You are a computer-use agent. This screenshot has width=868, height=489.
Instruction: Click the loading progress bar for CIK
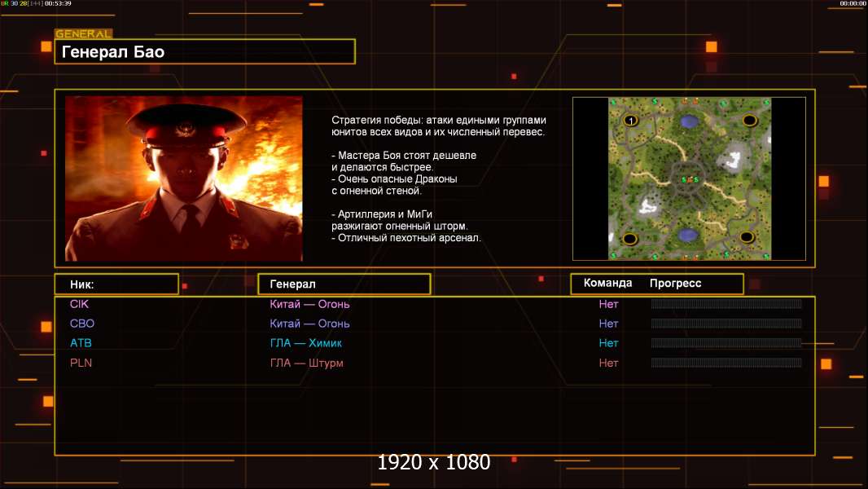[x=726, y=303]
